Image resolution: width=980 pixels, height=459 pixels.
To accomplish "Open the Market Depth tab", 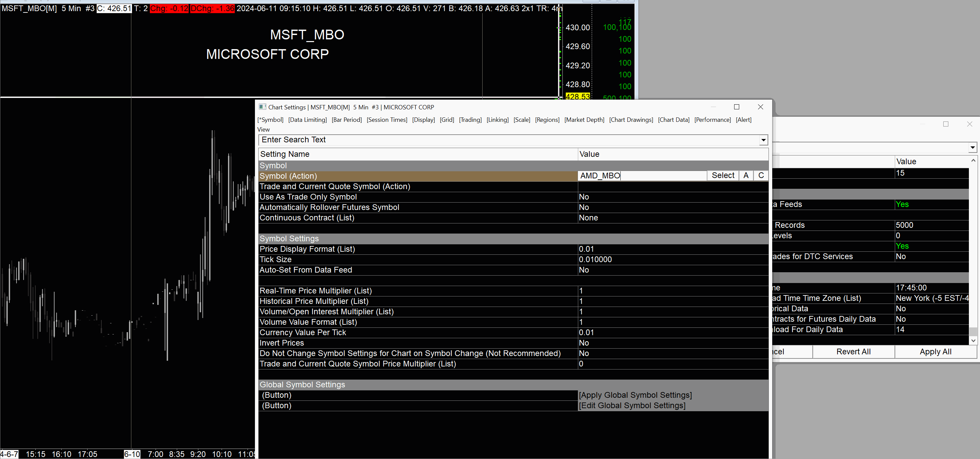I will (x=584, y=120).
